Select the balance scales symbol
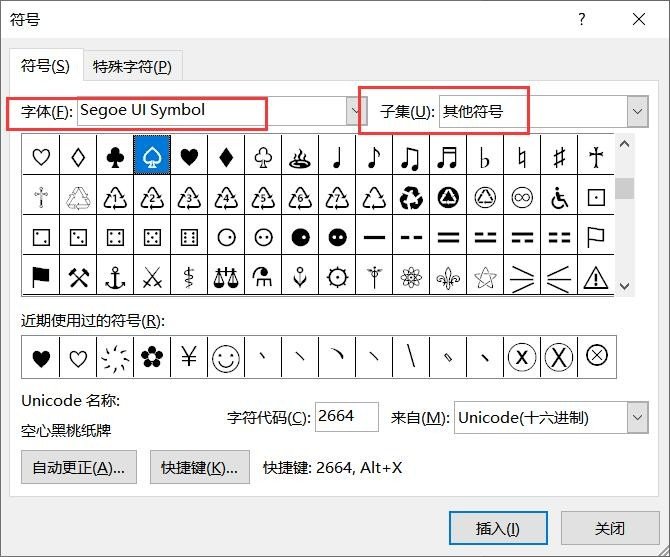 pyautogui.click(x=226, y=276)
